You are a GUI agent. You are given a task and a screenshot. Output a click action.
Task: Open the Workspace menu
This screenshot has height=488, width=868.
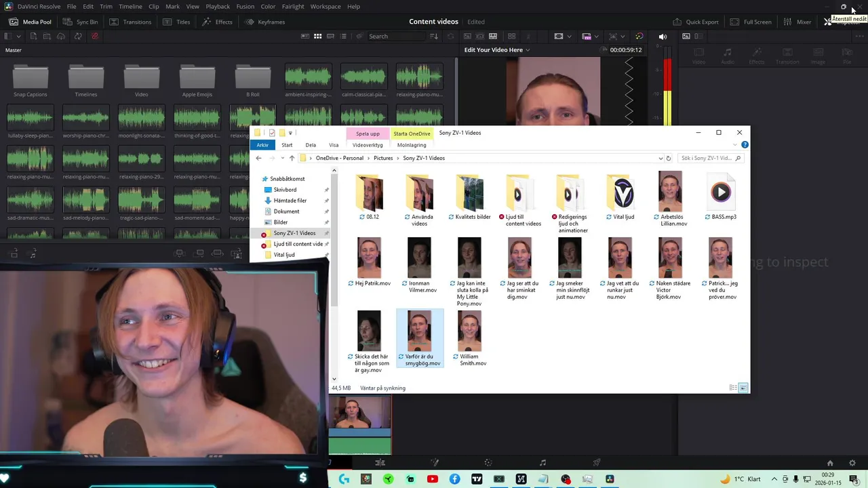[325, 6]
